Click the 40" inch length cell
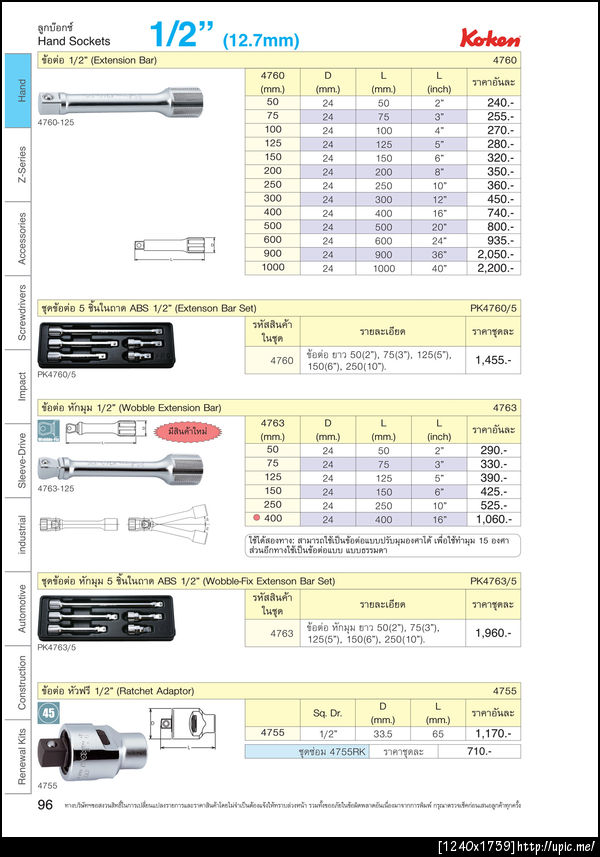Viewport: 600px width, 857px height. [x=439, y=268]
